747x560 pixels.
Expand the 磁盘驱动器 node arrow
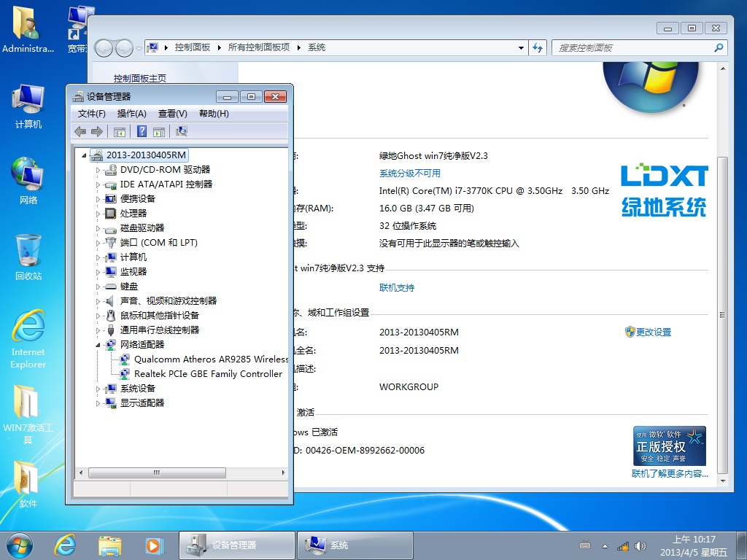coord(98,228)
